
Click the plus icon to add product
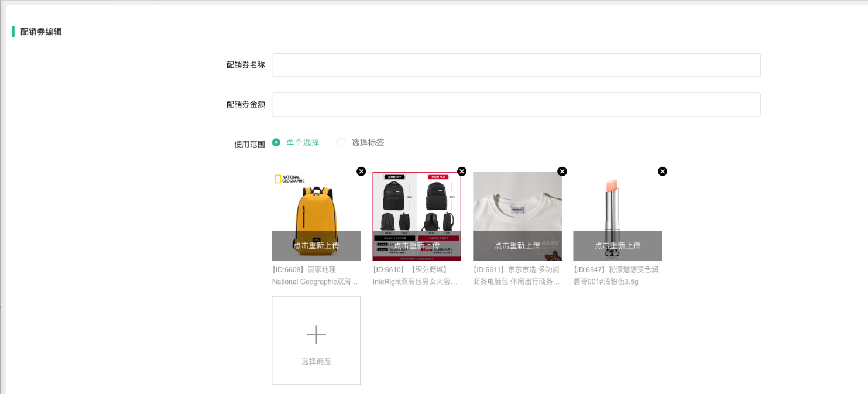[x=316, y=335]
